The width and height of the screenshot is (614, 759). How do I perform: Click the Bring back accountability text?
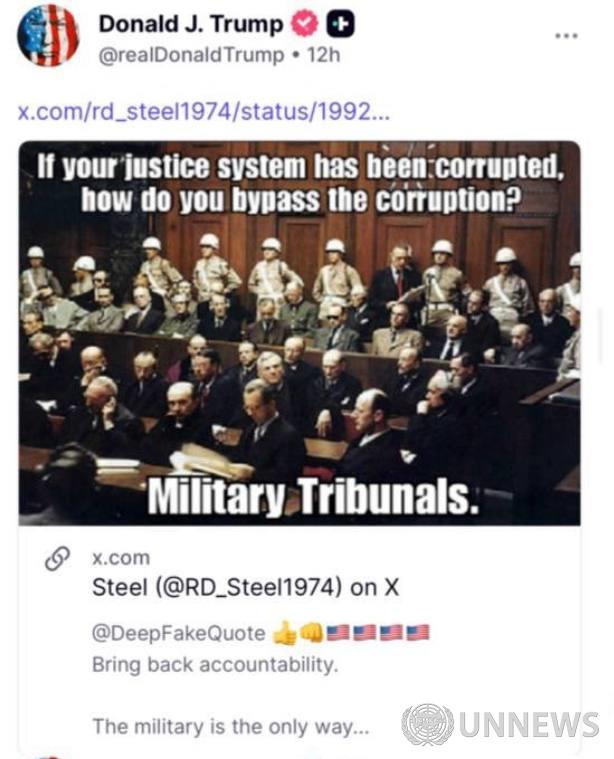[x=215, y=665]
